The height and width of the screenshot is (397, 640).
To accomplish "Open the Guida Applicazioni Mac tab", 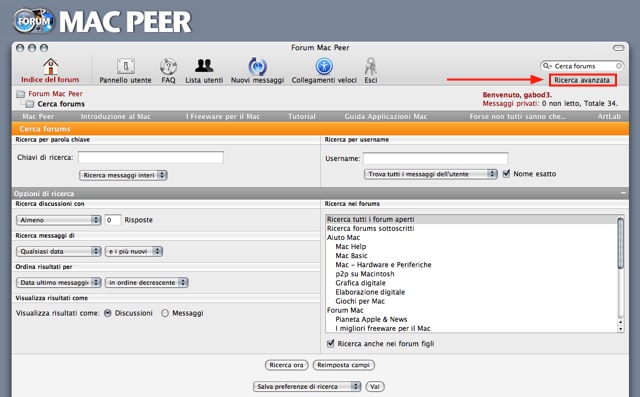I will [386, 116].
